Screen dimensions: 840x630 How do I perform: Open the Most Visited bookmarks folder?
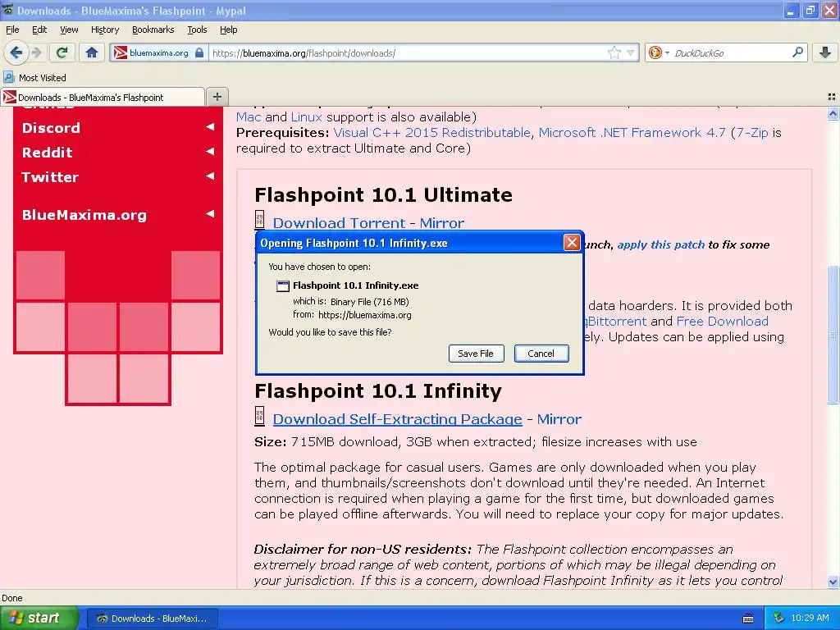tap(34, 78)
